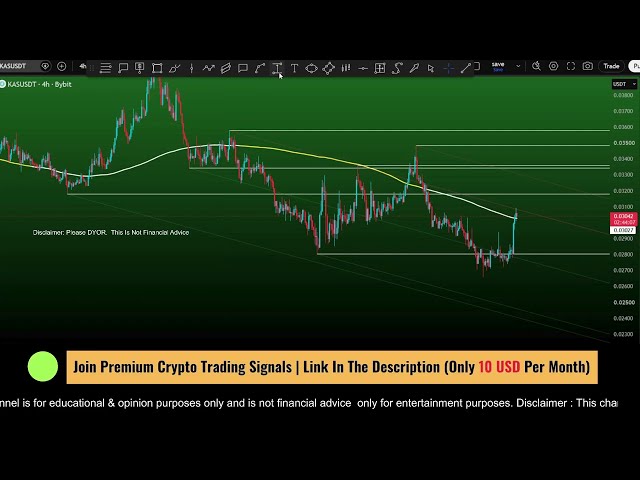The height and width of the screenshot is (480, 640).
Task: Open chart settings hexagon icon
Action: [x=553, y=66]
